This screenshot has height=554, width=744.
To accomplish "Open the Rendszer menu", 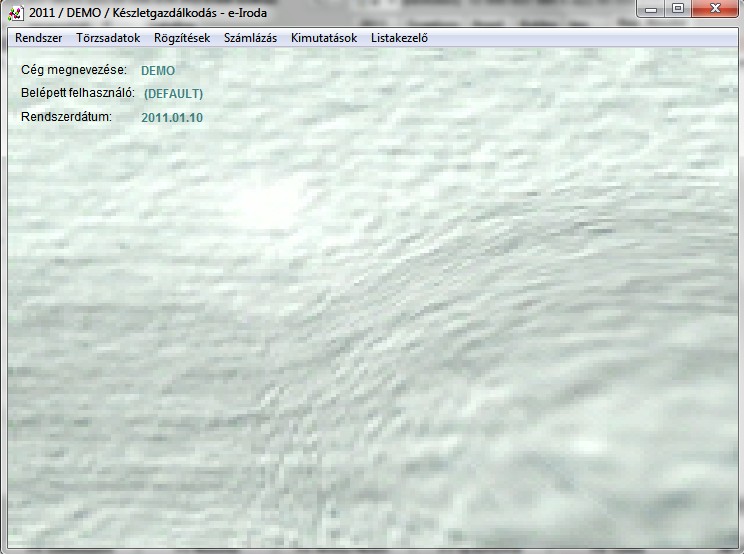I will pos(38,38).
